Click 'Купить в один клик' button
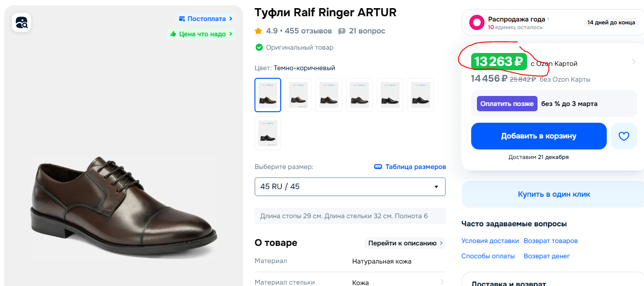This screenshot has height=286, width=644. [x=554, y=194]
